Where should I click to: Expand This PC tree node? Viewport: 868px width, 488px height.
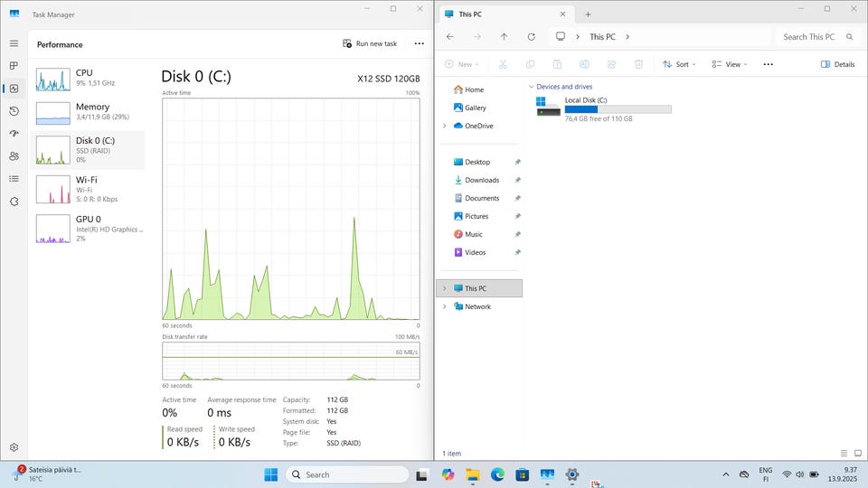tap(445, 288)
